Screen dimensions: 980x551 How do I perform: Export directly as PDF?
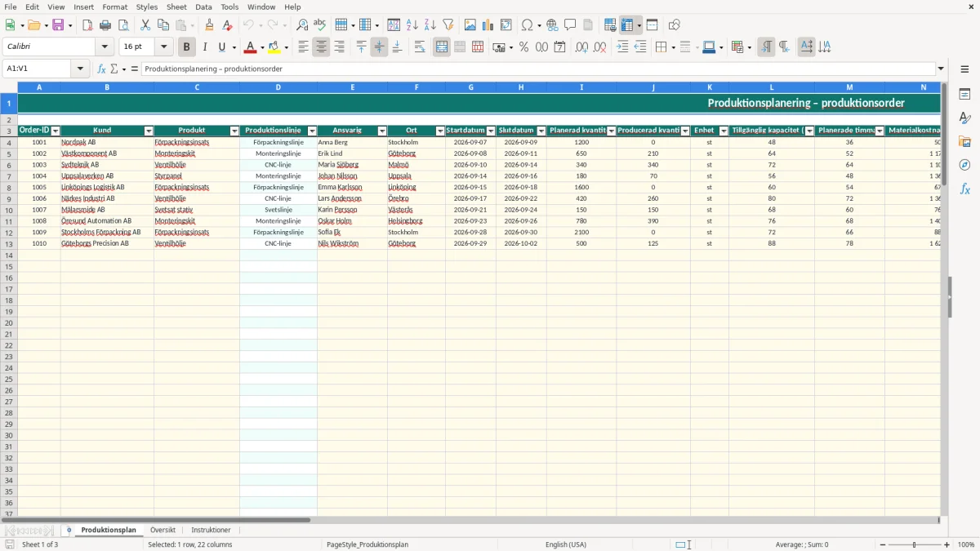(x=87, y=25)
